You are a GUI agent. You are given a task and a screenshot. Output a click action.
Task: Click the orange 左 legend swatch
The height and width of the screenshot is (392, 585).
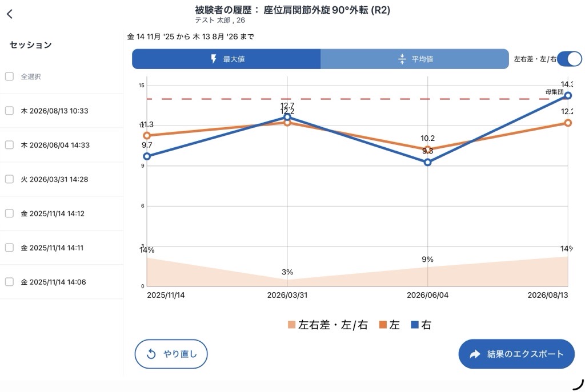(x=383, y=325)
